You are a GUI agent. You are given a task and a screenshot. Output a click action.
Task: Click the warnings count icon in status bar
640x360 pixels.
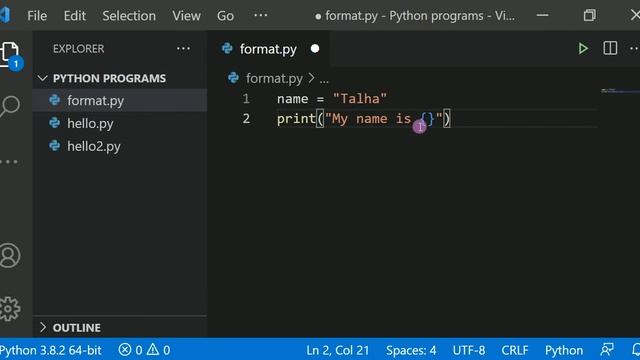tap(153, 349)
